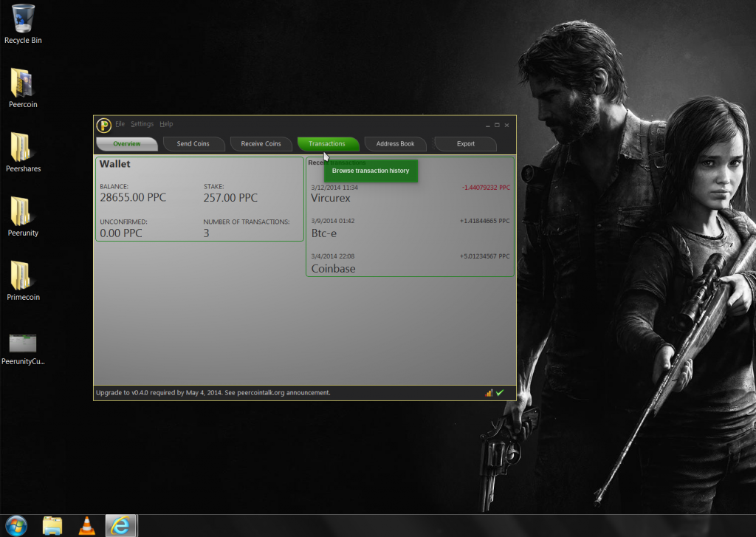
Task: Click the +1.41844665 PPC amount
Action: pos(484,221)
